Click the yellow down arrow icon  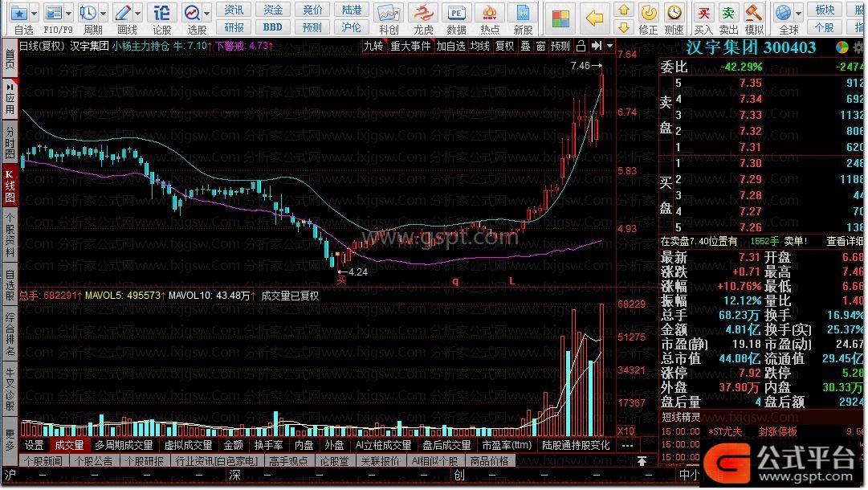pyautogui.click(x=624, y=27)
